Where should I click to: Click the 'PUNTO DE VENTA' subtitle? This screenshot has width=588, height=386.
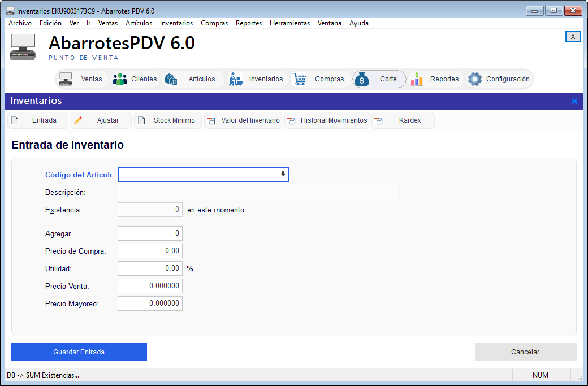click(84, 58)
